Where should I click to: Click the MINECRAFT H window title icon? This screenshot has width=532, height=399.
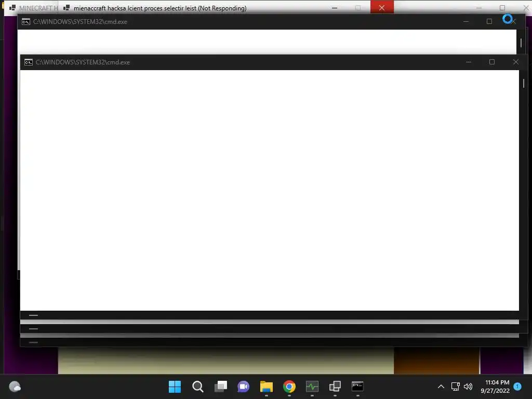12,8
